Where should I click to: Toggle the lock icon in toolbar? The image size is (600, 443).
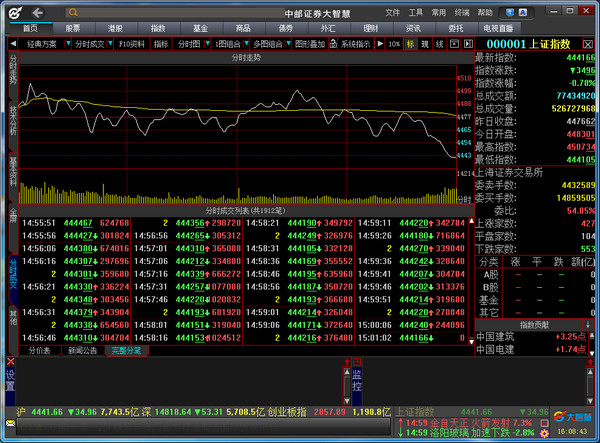point(333,44)
